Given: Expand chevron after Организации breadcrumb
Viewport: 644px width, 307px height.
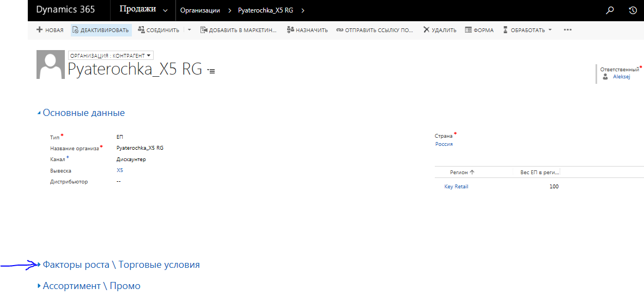Looking at the screenshot, I should click(229, 11).
